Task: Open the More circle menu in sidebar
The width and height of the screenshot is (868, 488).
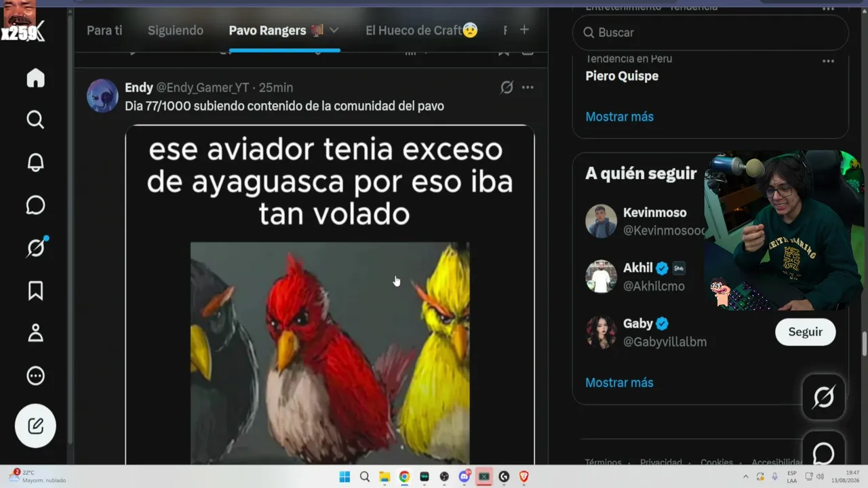Action: click(35, 375)
